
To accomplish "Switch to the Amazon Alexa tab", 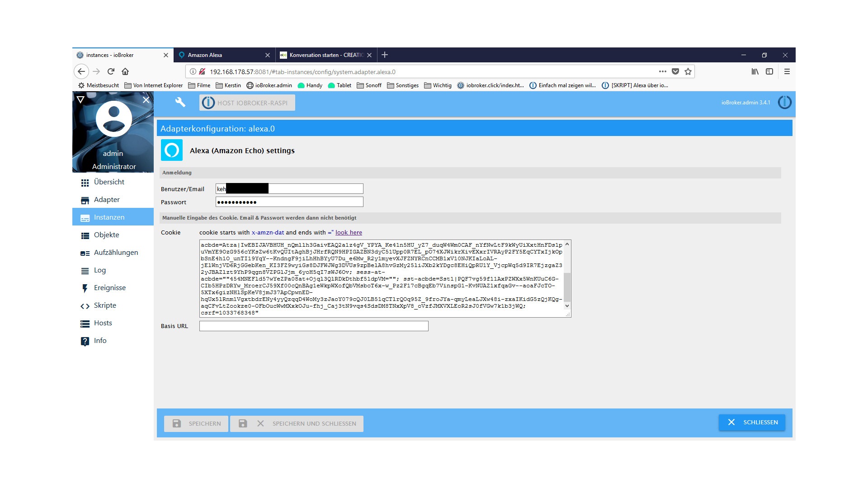I will click(x=224, y=55).
